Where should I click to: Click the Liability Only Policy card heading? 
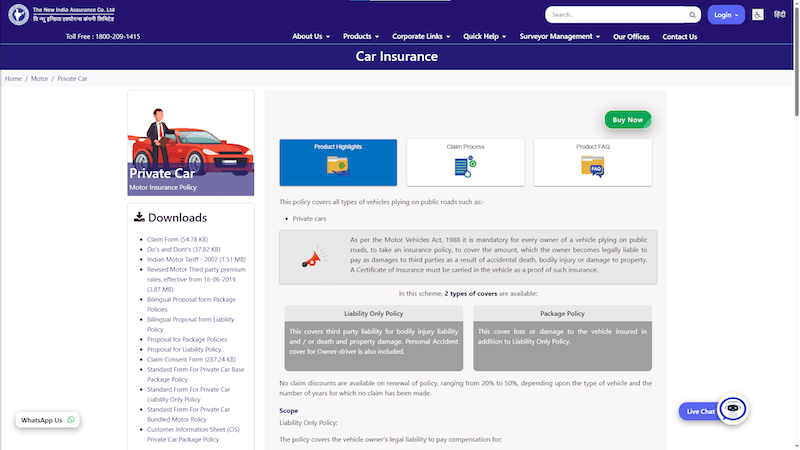tap(373, 313)
